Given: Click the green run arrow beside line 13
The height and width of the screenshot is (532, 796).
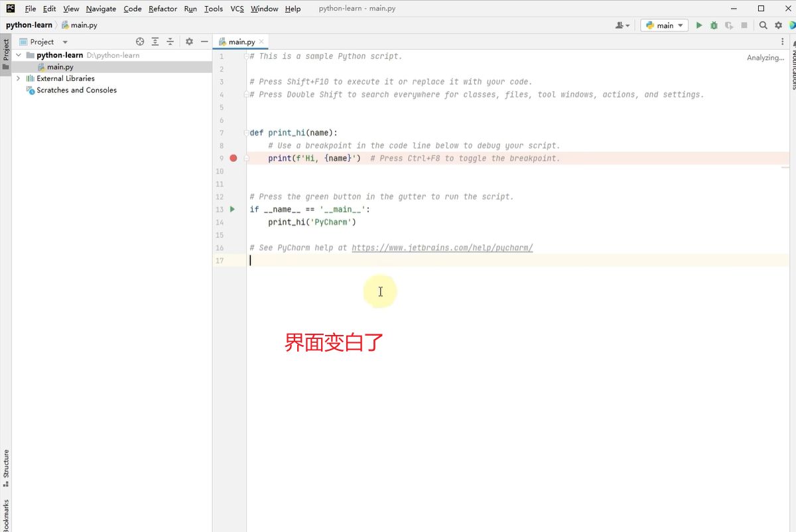Looking at the screenshot, I should click(232, 209).
